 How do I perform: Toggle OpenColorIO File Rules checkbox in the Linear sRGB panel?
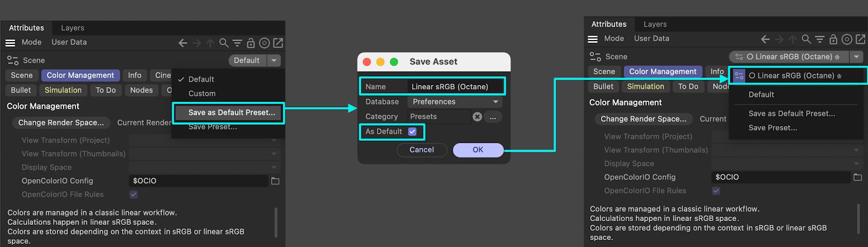coord(716,191)
